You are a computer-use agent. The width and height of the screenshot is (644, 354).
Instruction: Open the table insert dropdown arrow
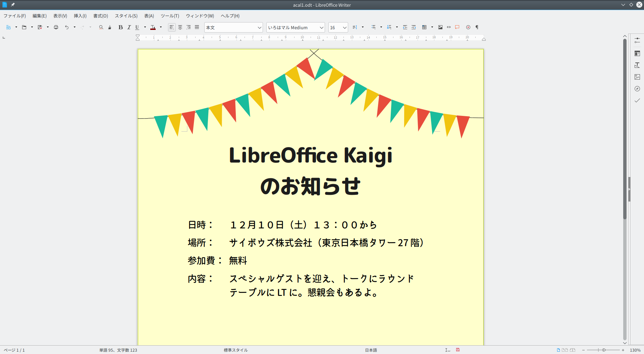[432, 27]
